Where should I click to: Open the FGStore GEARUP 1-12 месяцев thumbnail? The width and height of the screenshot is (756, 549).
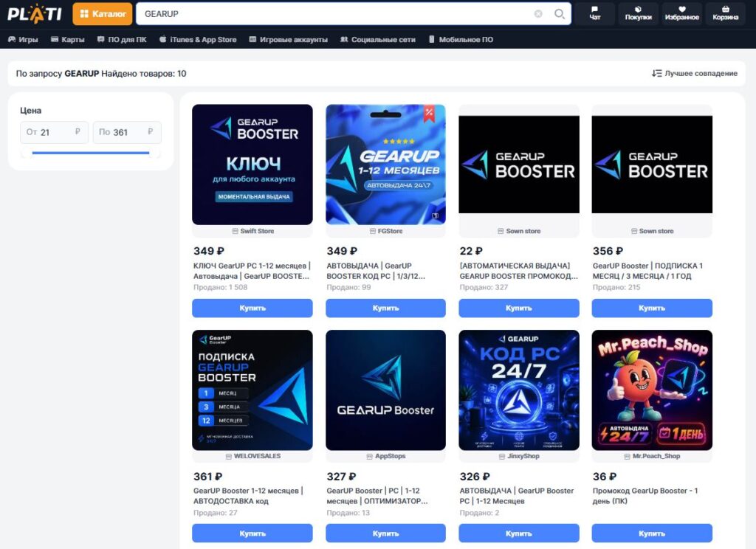click(x=385, y=165)
